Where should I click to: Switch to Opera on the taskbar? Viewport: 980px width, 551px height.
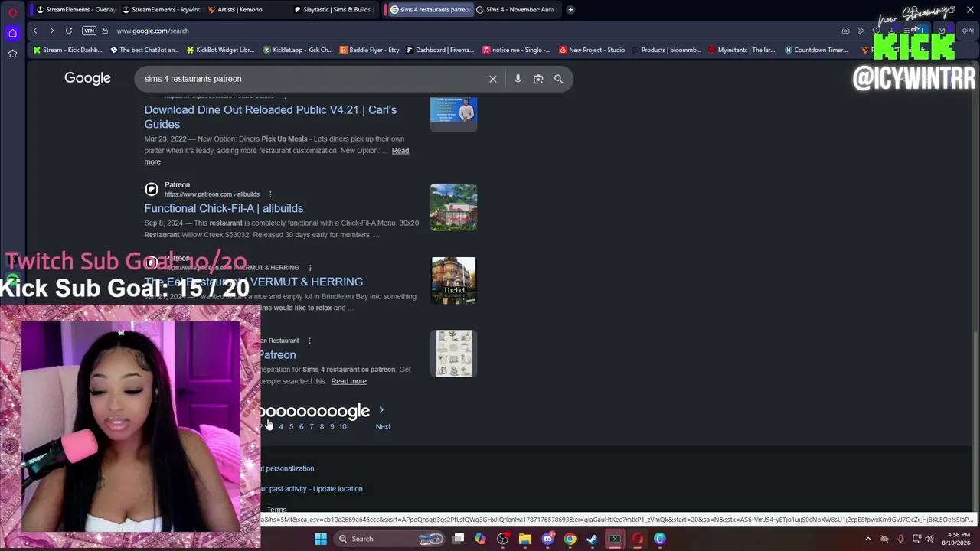point(637,539)
